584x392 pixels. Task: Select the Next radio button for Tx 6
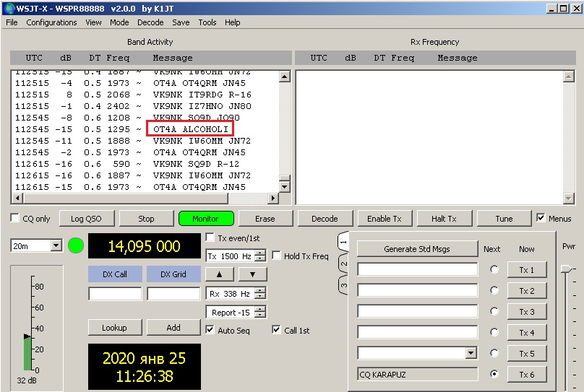pos(494,374)
